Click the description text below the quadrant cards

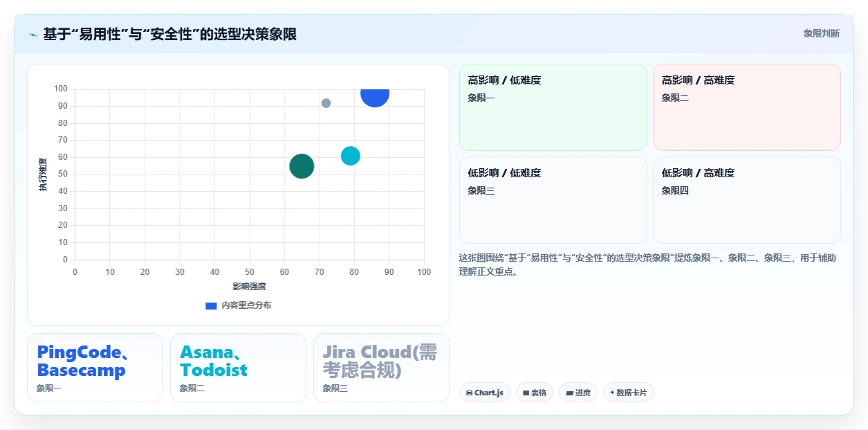pyautogui.click(x=647, y=265)
